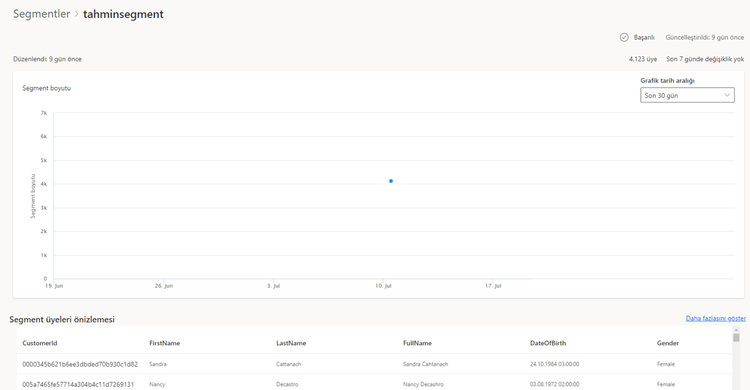Screen dimensions: 750x390
Task: Click the Segment boyutu chart title
Action: tap(46, 88)
